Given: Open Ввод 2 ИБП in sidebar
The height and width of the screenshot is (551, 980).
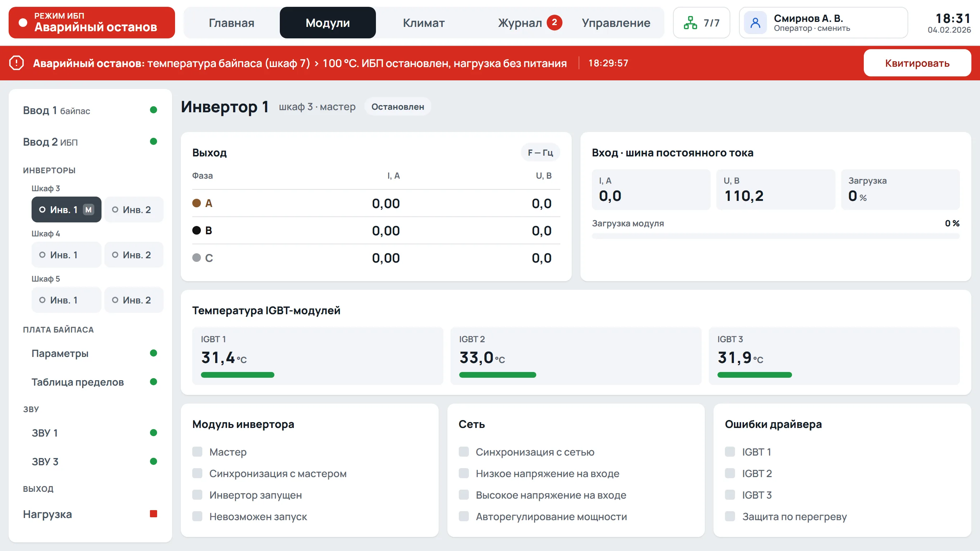Looking at the screenshot, I should pos(90,142).
